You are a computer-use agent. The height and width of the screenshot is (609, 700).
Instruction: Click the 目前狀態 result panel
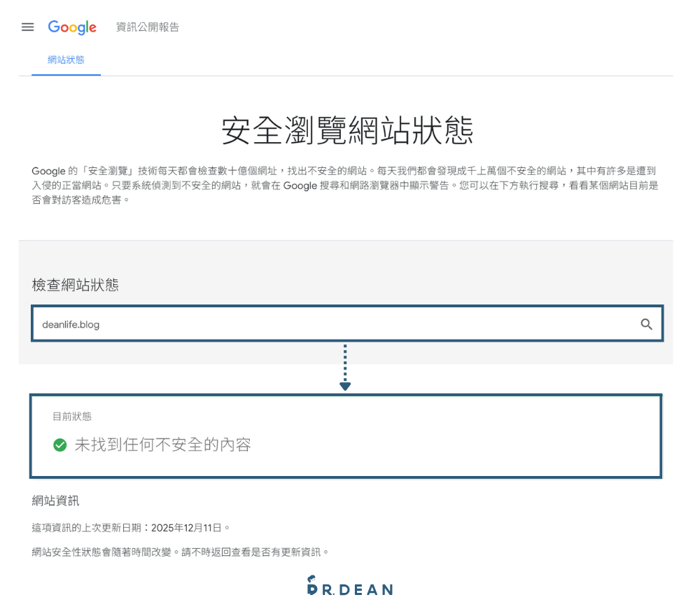[345, 435]
